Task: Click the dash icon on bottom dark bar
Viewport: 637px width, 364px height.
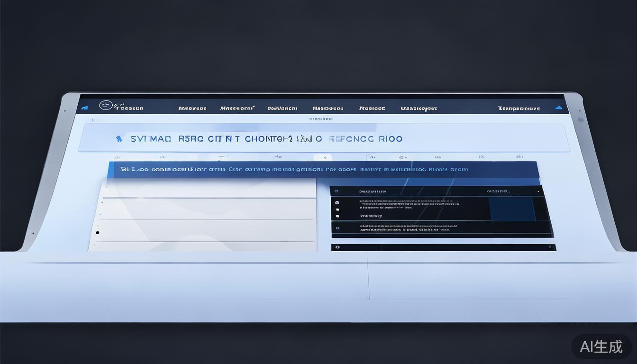Action: [550, 247]
